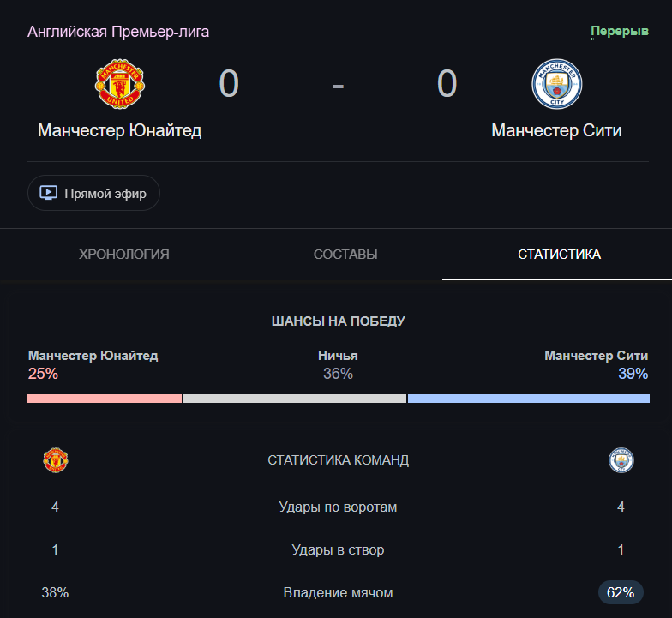Click the gray draw probability bar
Image resolution: width=672 pixels, height=618 pixels.
295,399
